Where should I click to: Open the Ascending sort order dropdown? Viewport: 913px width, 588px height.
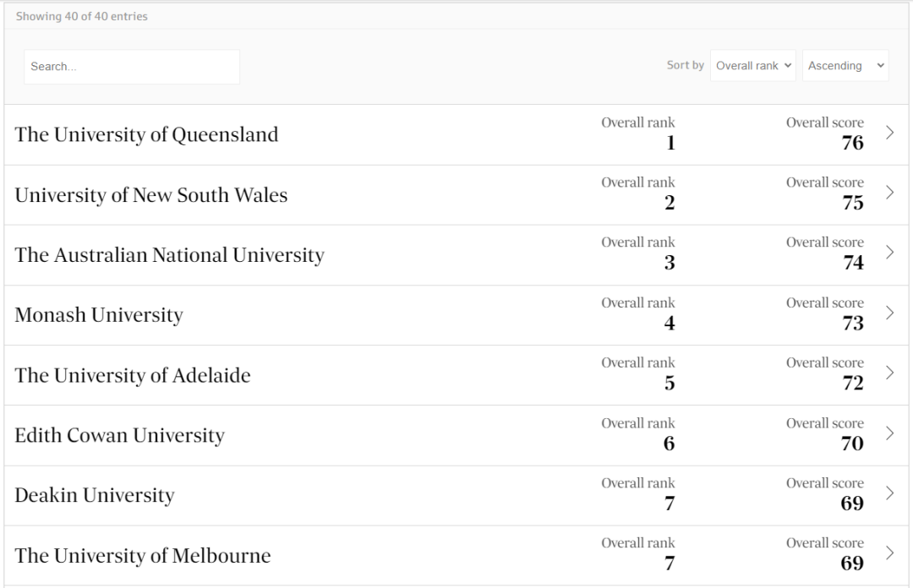point(845,66)
